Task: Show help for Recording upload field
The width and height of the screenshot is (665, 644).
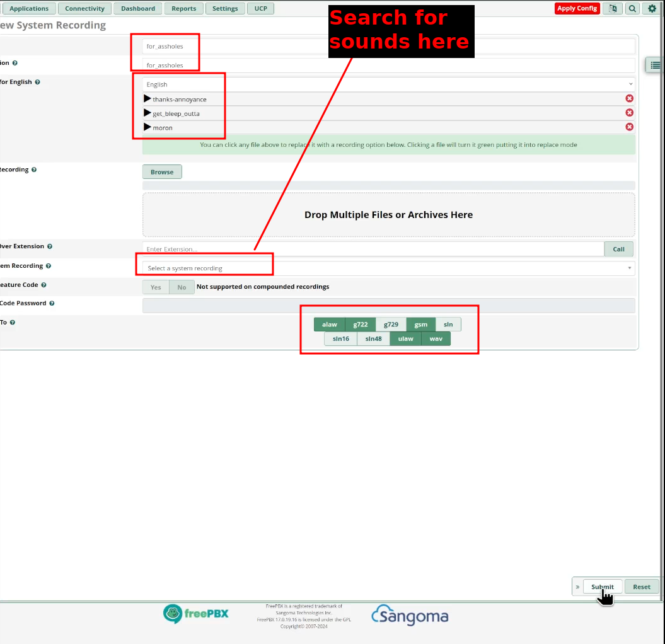Action: 34,170
